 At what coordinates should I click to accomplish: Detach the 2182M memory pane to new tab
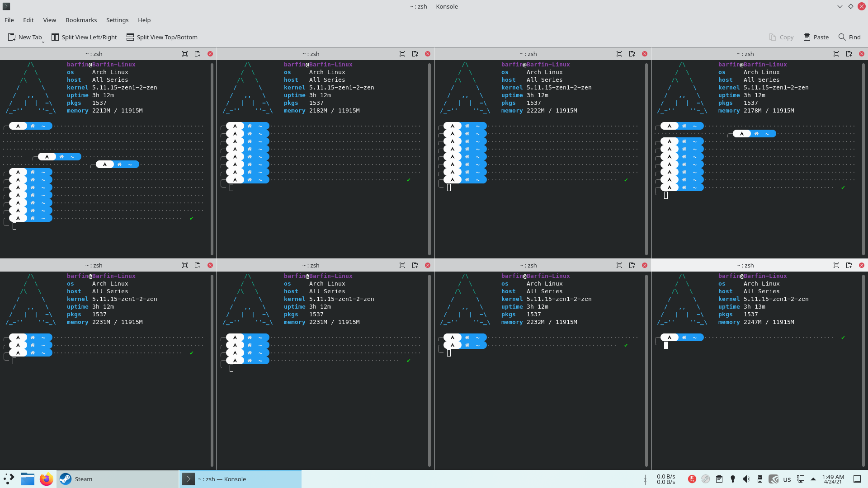(x=415, y=54)
